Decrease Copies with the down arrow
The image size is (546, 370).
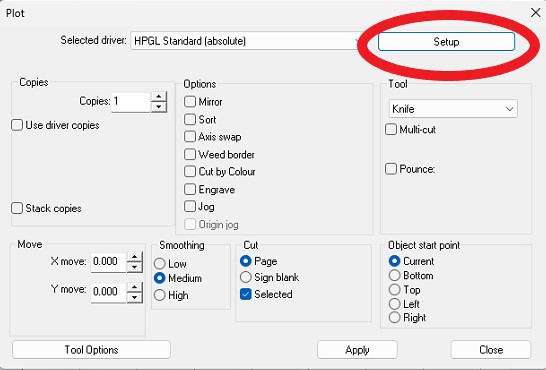click(159, 107)
